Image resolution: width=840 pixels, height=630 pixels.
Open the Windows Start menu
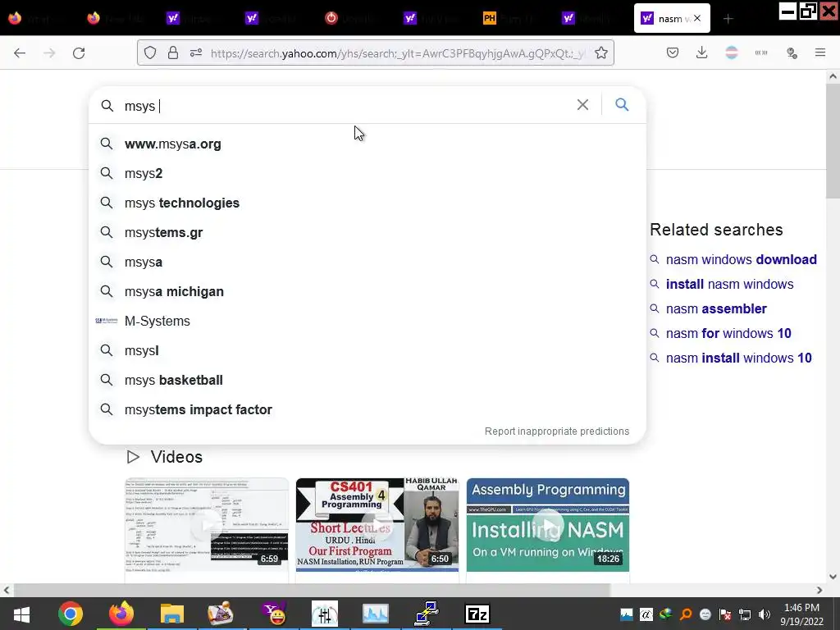tap(21, 614)
